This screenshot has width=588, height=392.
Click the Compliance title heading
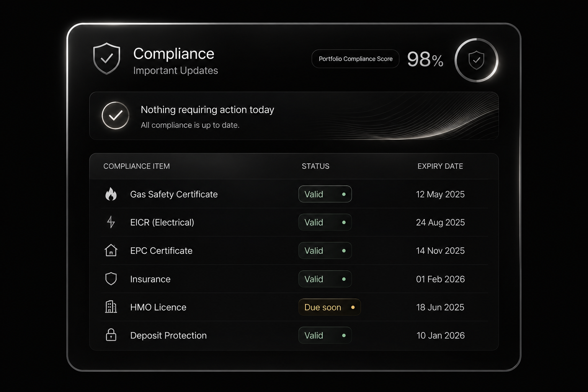click(174, 54)
